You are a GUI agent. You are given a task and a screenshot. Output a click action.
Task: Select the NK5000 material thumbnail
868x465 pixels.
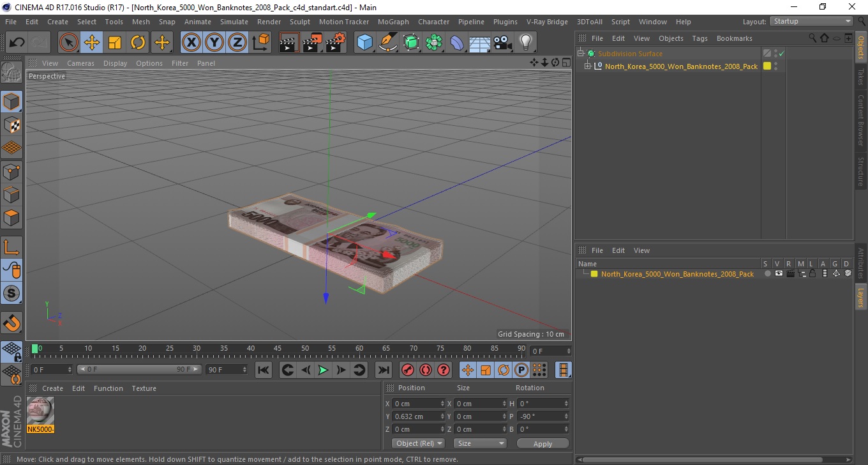click(40, 411)
